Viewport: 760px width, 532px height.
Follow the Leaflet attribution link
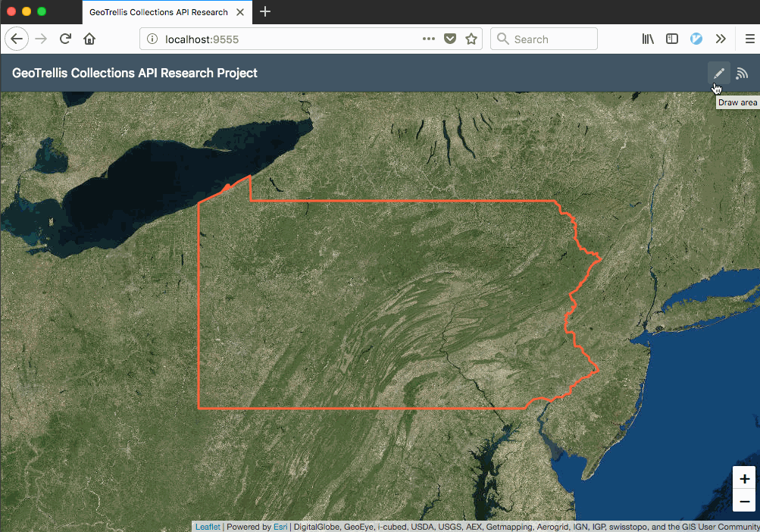207,526
